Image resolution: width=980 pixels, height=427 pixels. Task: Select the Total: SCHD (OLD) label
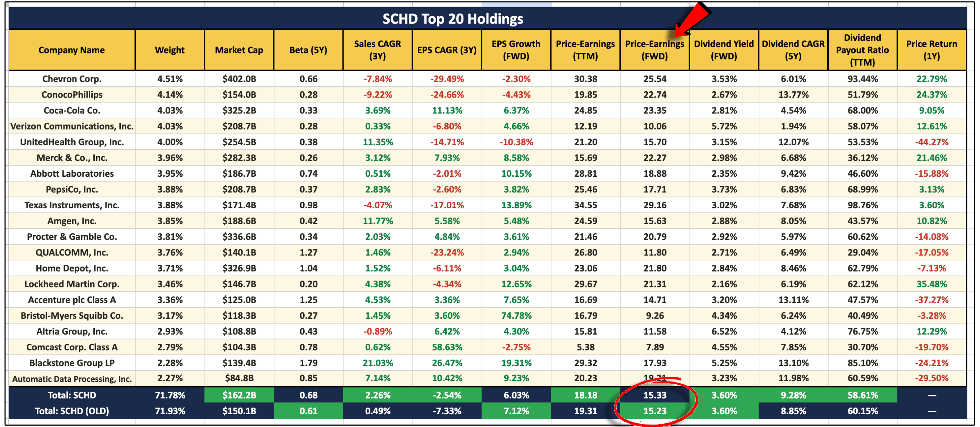pyautogui.click(x=71, y=411)
